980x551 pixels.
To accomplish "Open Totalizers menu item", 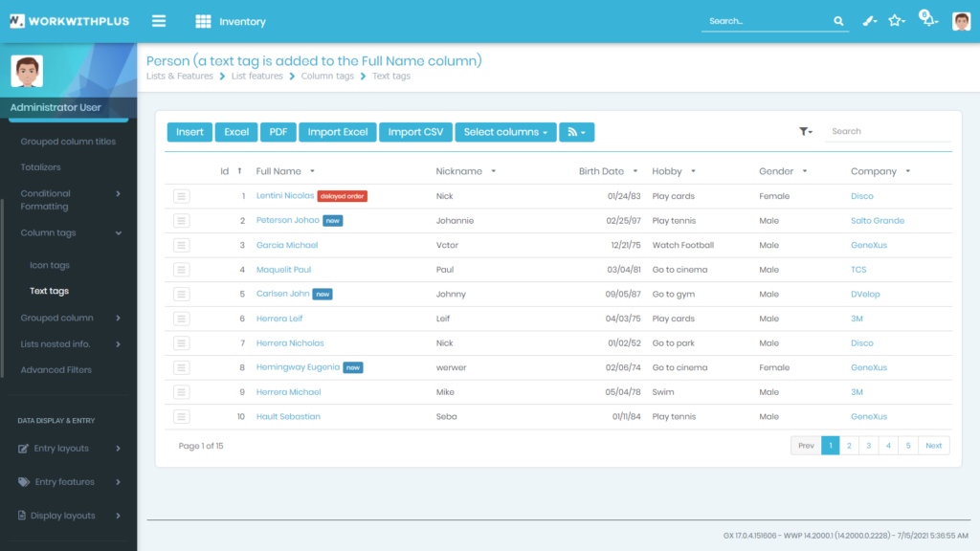I will pyautogui.click(x=40, y=167).
